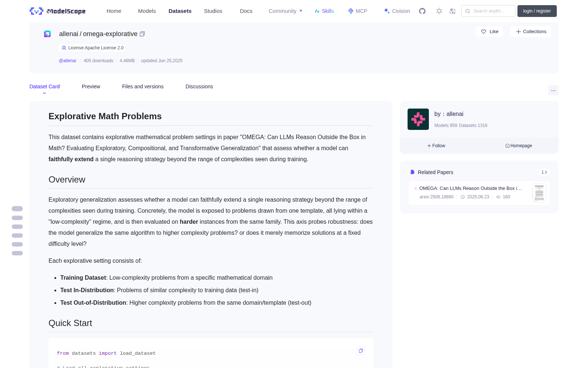This screenshot has width=588, height=368.
Task: Click the Models 959 count
Action: [x=446, y=125]
